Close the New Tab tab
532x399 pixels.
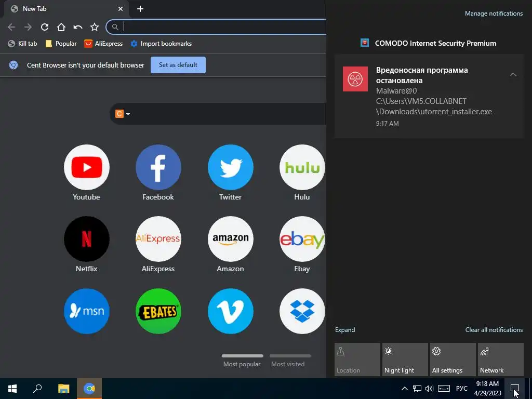[121, 9]
